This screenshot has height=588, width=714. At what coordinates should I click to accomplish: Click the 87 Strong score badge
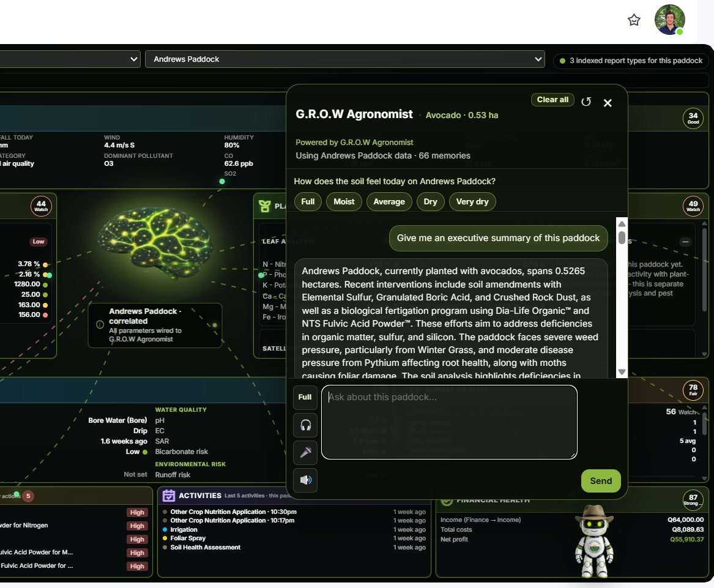tap(693, 500)
